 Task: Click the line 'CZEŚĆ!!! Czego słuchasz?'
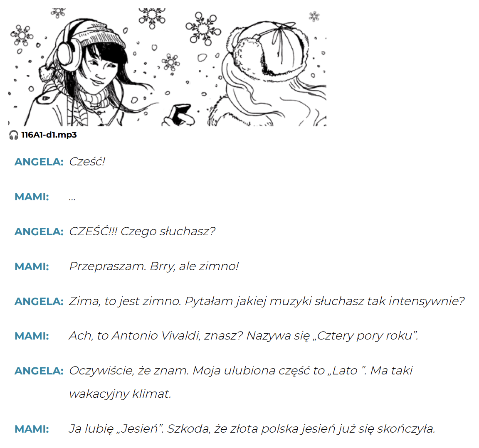pyautogui.click(x=142, y=231)
